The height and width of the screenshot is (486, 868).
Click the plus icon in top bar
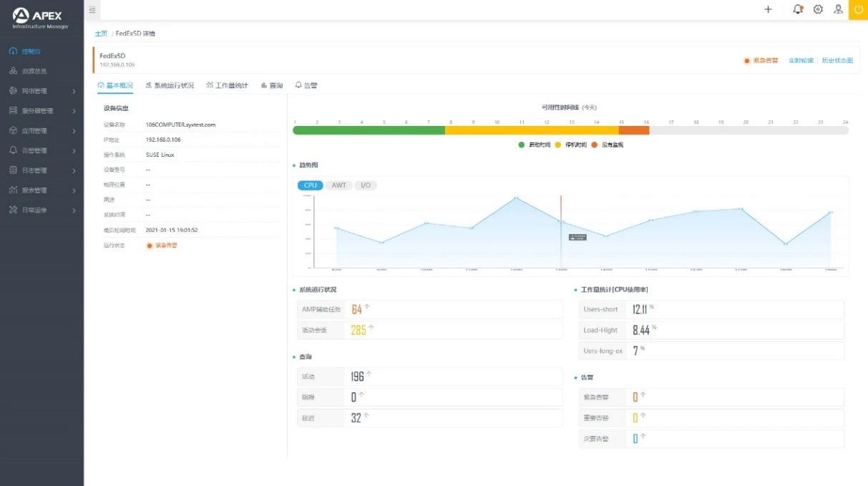(x=768, y=9)
